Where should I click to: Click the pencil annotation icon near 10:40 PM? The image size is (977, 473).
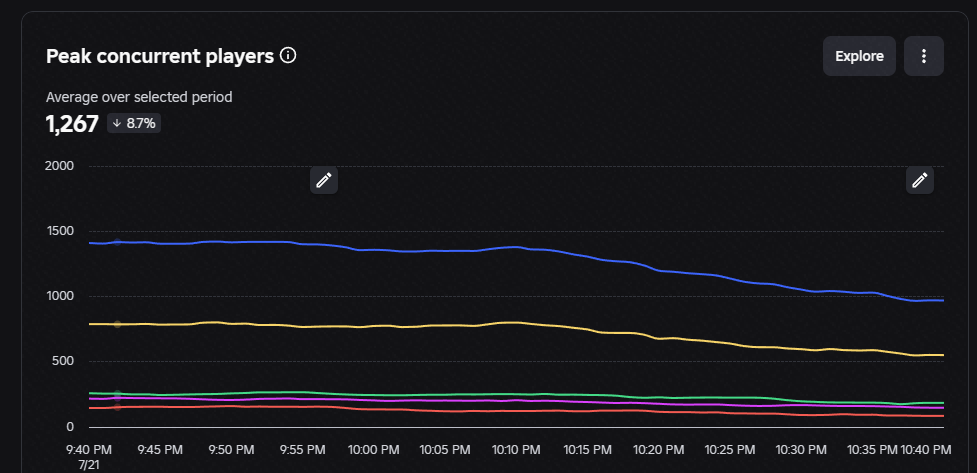pyautogui.click(x=920, y=180)
